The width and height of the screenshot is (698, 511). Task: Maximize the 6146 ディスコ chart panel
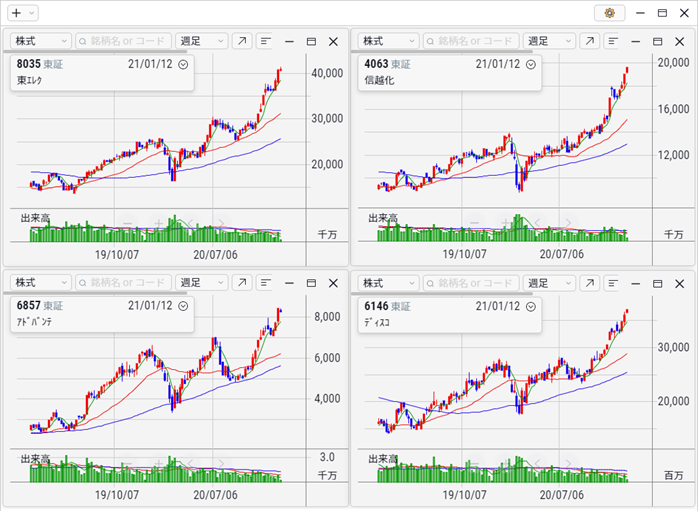point(657,284)
